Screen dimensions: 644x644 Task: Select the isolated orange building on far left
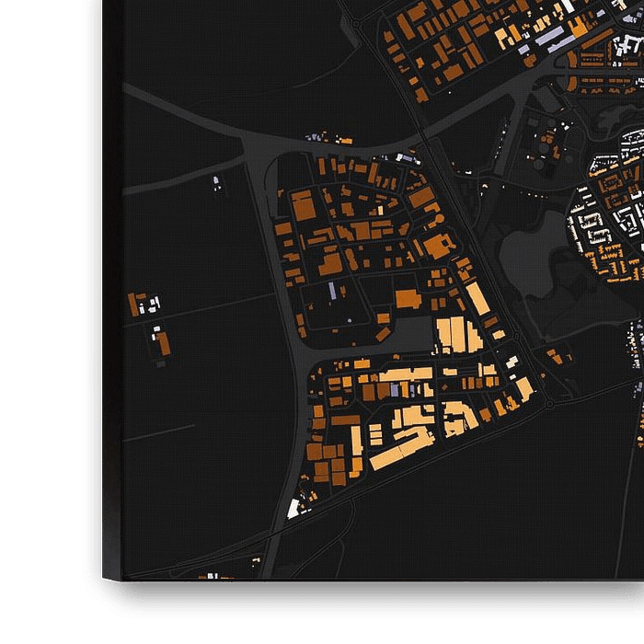coord(163,344)
